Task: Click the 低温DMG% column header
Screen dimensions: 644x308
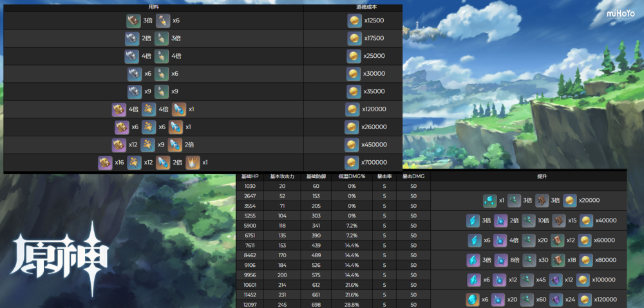Action: (352, 176)
